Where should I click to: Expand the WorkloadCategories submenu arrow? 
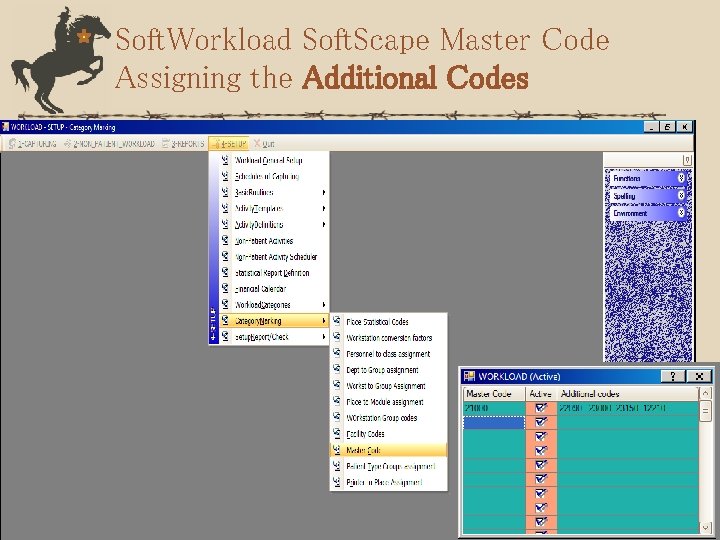[x=324, y=305]
